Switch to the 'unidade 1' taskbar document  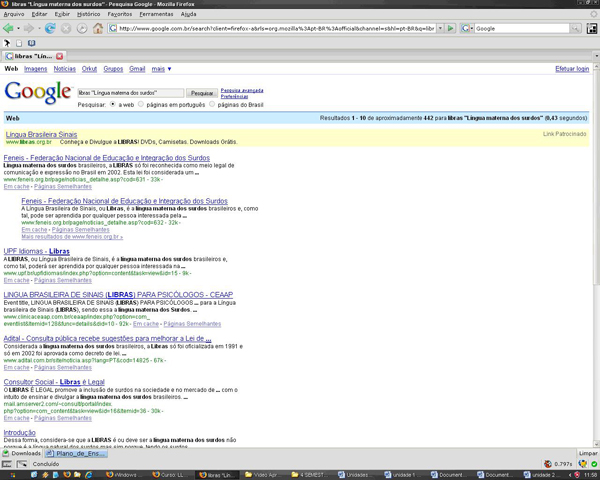(x=402, y=475)
